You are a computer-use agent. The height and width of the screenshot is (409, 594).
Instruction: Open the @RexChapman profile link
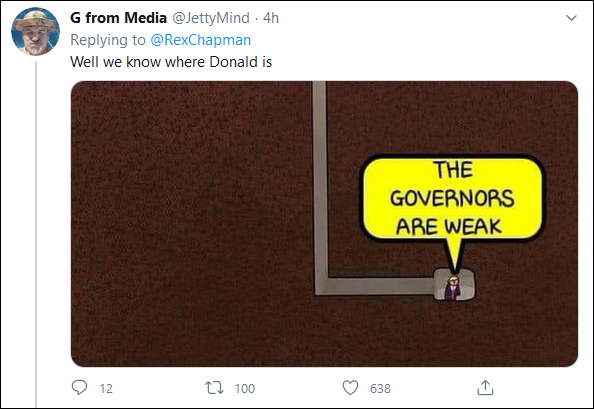click(201, 40)
